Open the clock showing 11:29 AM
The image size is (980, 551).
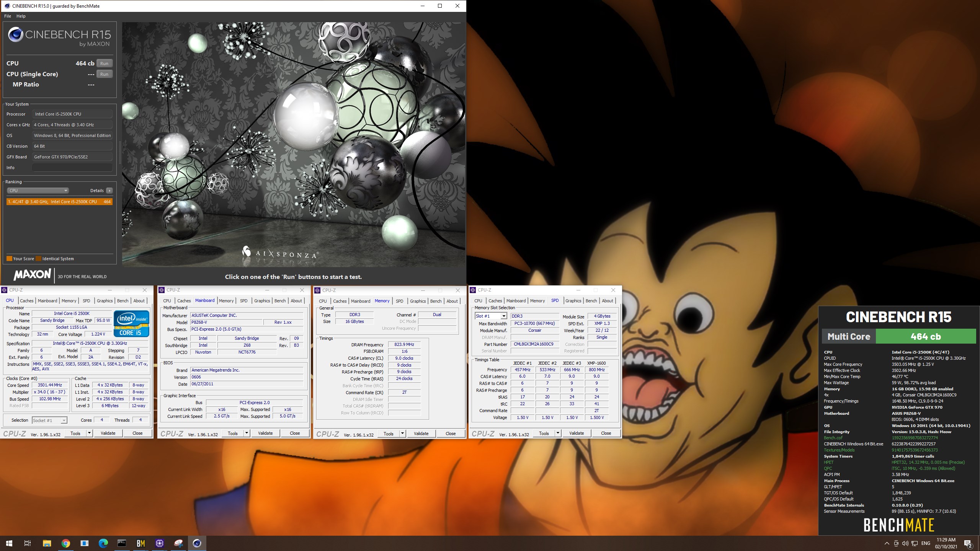(x=946, y=543)
